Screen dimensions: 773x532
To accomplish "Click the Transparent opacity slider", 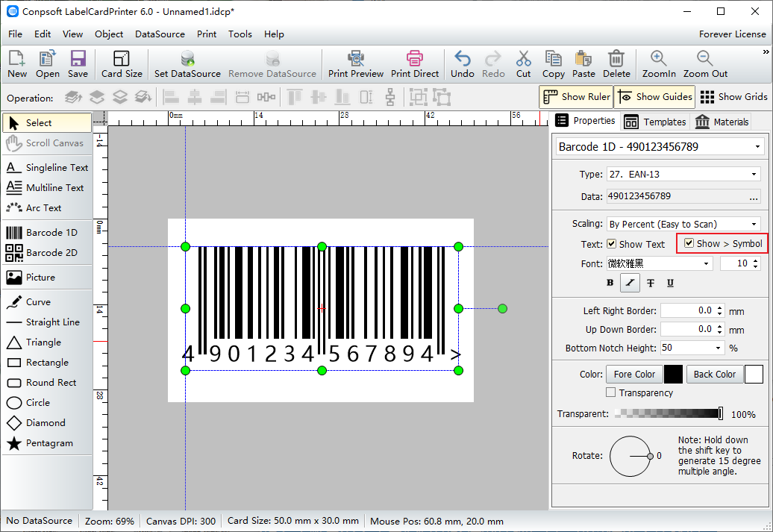I will tap(669, 413).
